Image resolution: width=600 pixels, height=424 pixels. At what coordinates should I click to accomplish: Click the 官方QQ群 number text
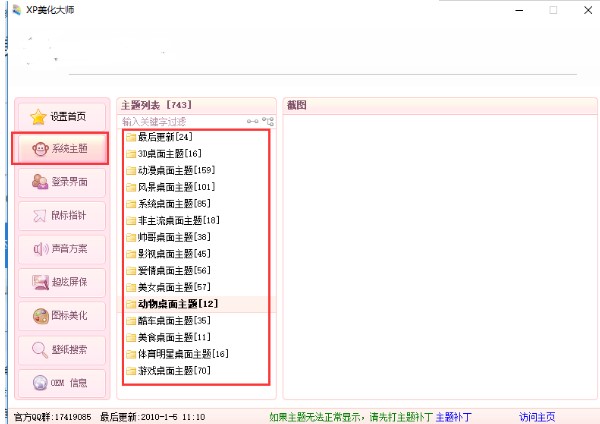(x=52, y=417)
